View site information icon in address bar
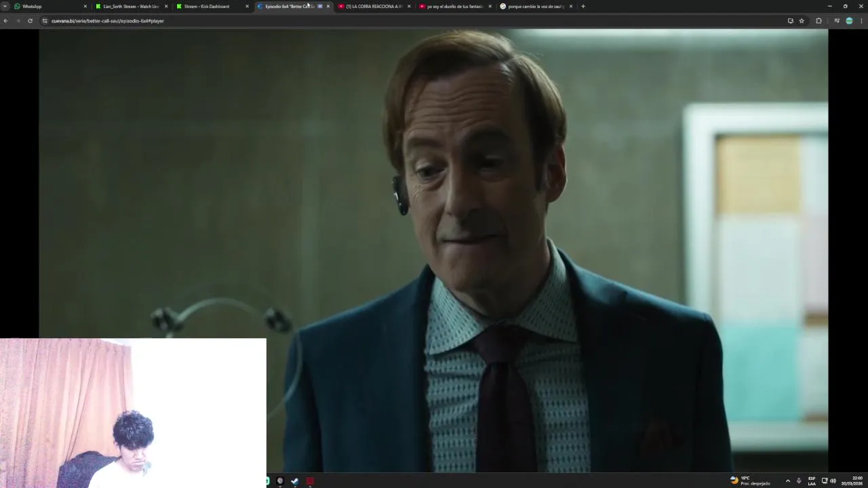 (x=45, y=20)
